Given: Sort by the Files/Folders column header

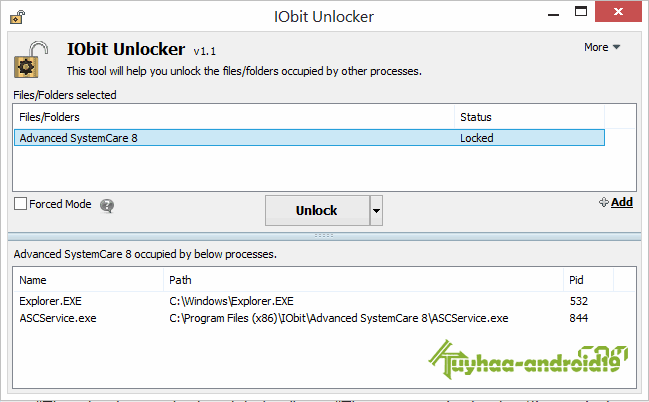Looking at the screenshot, I should coord(234,117).
